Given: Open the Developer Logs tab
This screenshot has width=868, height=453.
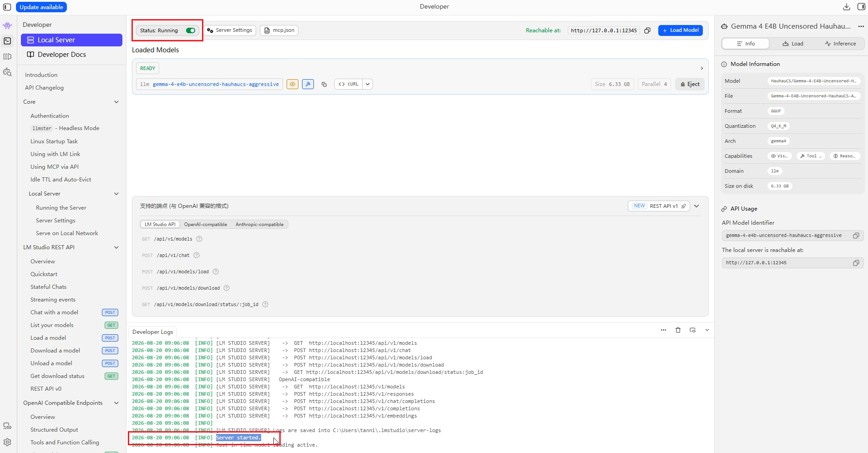Looking at the screenshot, I should (153, 332).
